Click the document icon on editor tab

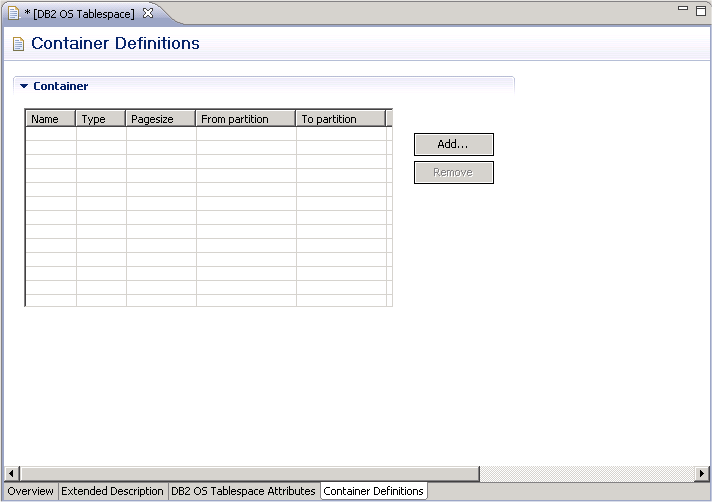[x=14, y=14]
